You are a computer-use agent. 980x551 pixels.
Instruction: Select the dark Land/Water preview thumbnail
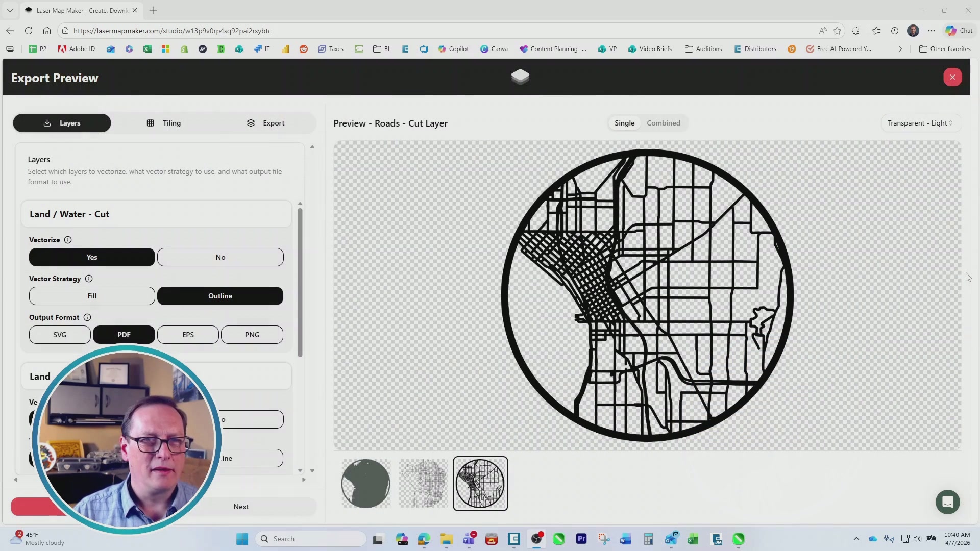pos(365,483)
